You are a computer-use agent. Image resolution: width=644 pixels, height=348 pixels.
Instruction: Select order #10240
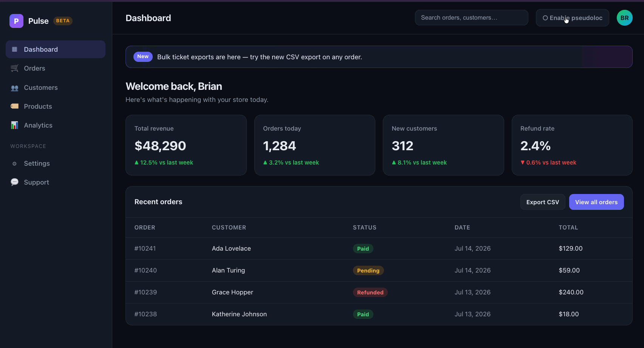point(146,270)
